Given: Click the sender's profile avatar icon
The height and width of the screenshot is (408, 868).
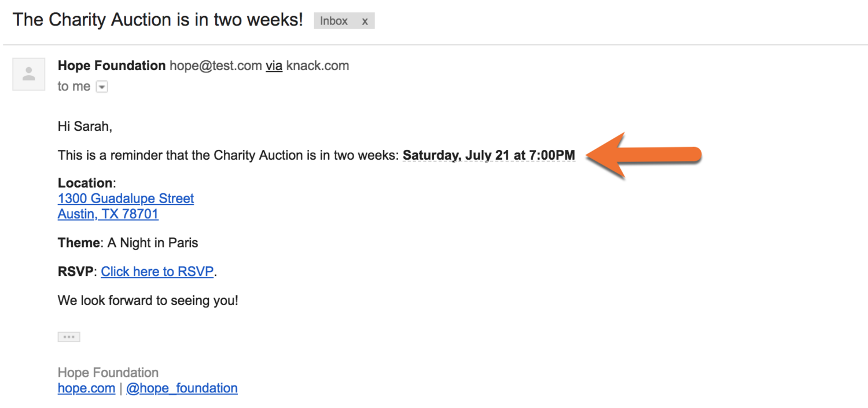Looking at the screenshot, I should coord(28,74).
